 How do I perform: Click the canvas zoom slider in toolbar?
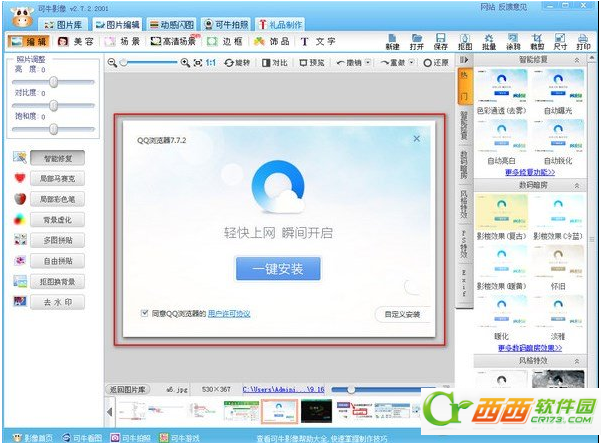click(x=149, y=62)
